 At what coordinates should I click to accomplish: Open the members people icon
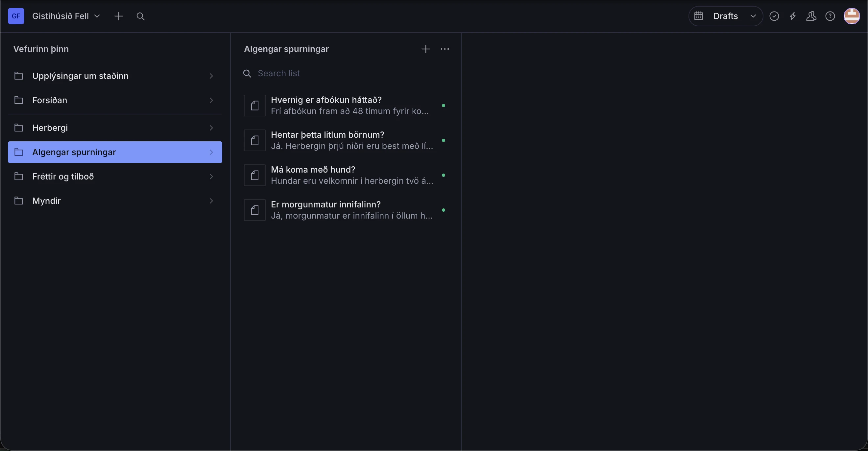coord(811,16)
